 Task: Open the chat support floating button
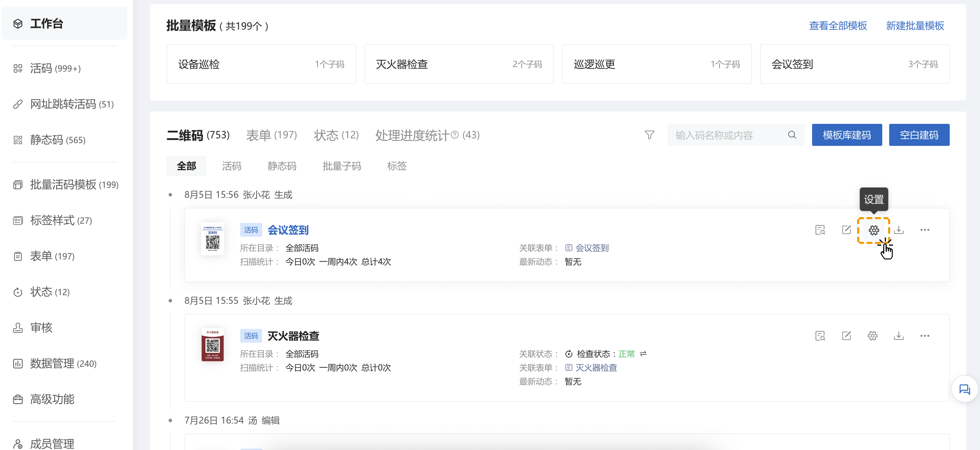coord(965,389)
